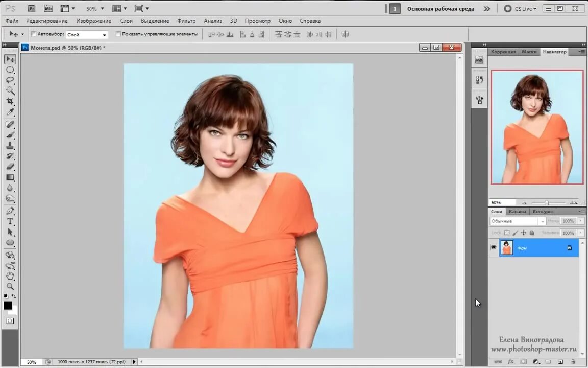Screen dimensions: 588x368
Task: Select the 3D Camera Orbit tool
Action: point(10,266)
